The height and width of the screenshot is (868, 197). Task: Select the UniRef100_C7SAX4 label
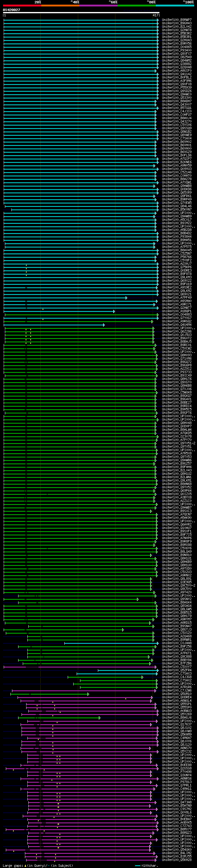tap(177, 139)
